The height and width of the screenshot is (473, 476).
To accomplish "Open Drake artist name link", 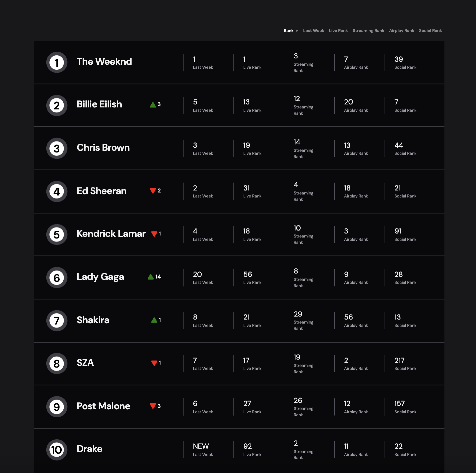I will point(90,449).
